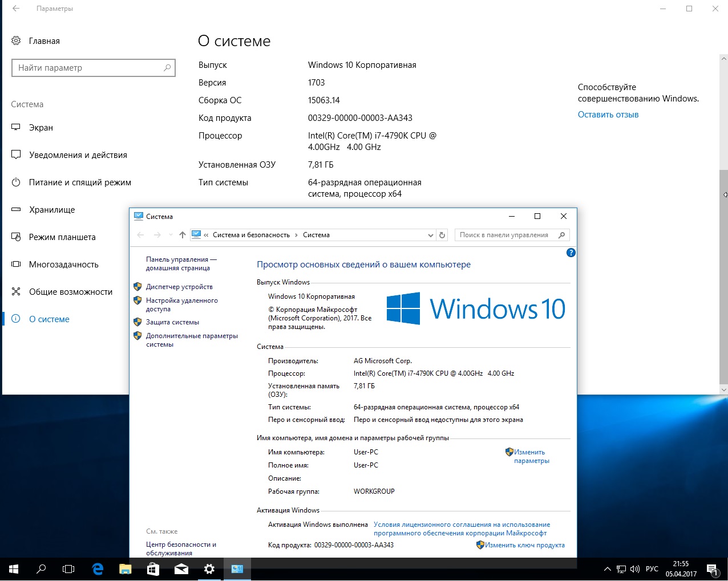Go back in Settings window
Screen dimensions: 728x581
coord(16,9)
